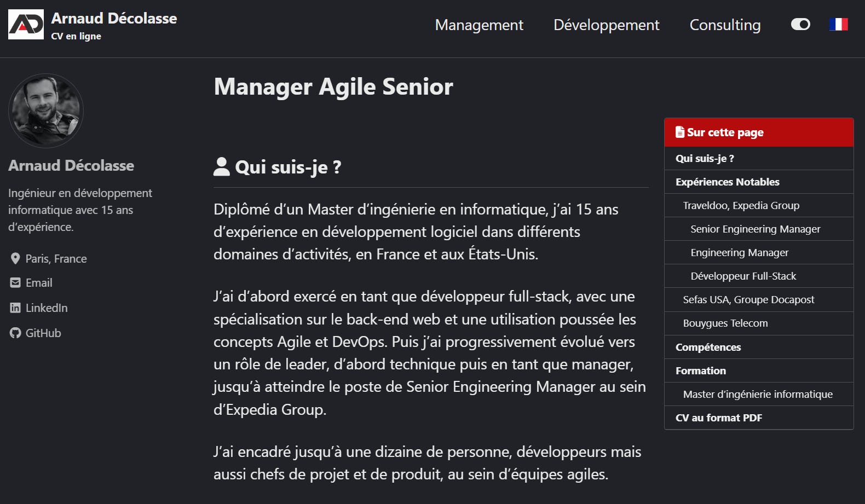Jump to Compétences section
Image resolution: width=865 pixels, height=504 pixels.
(759, 347)
